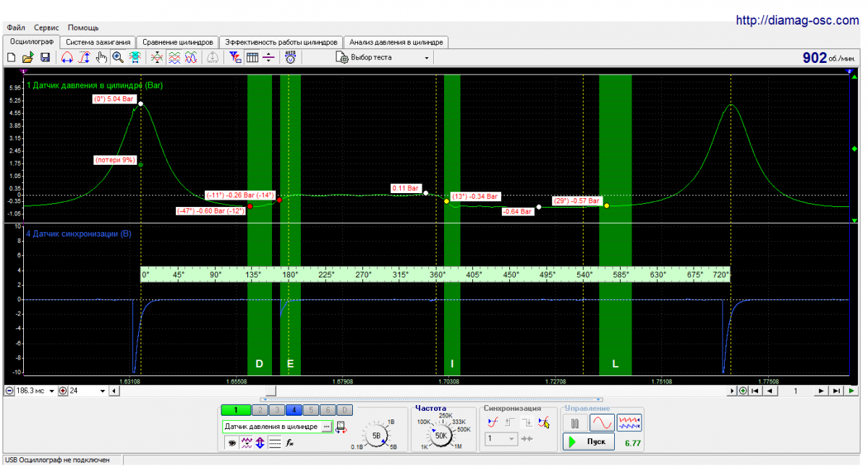Click the fx math function icon

[290, 443]
